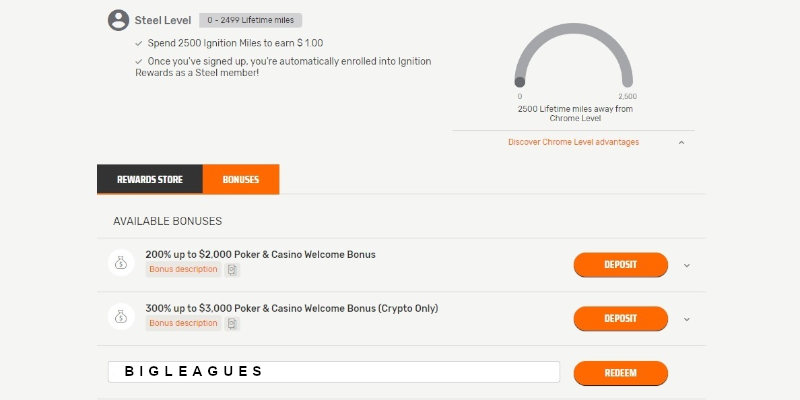Select the Bonuses tab
Viewport: 800px width, 400px height.
(241, 179)
